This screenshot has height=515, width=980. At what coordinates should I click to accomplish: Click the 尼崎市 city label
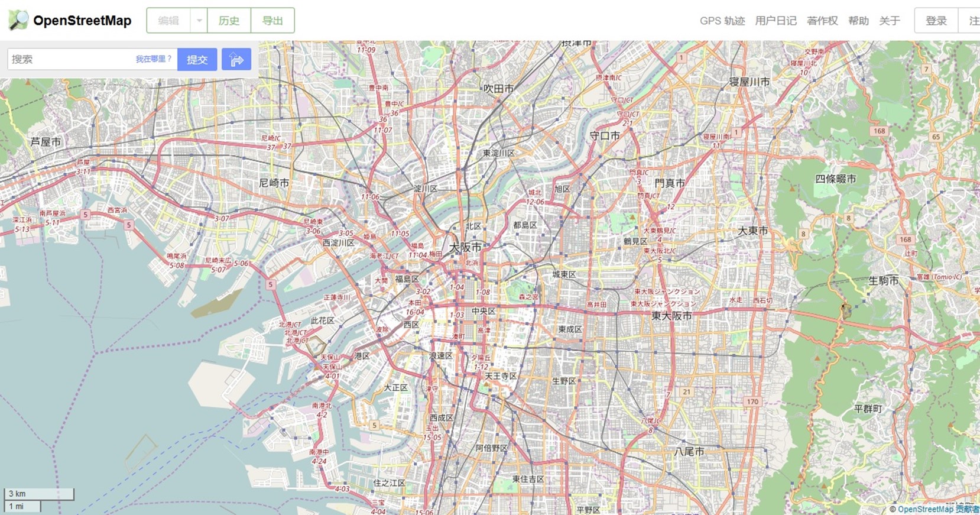click(274, 183)
